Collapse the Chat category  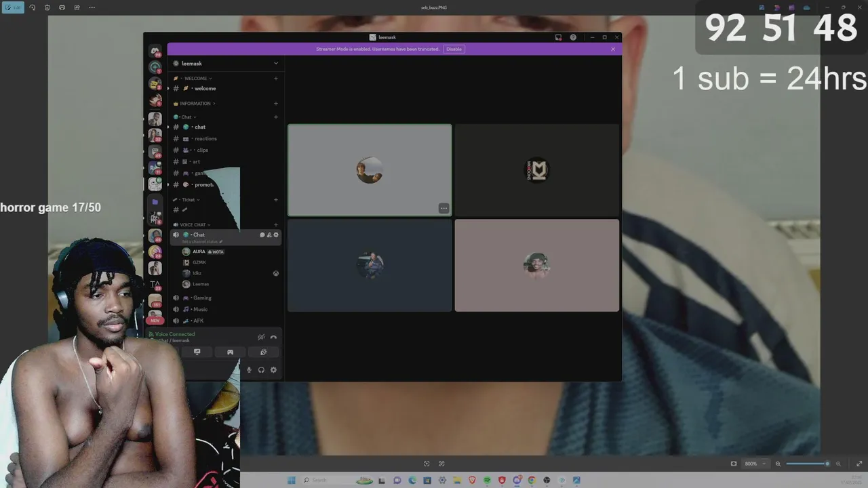point(186,117)
